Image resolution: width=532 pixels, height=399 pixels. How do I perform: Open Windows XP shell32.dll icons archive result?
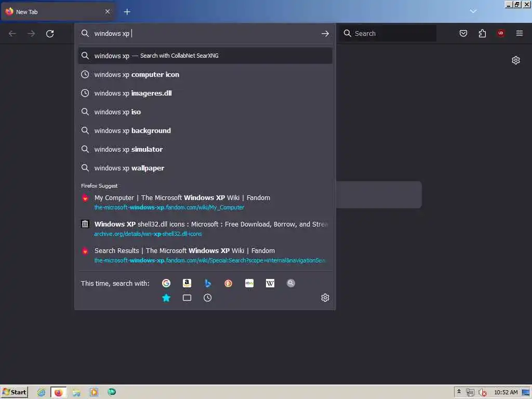(205, 229)
